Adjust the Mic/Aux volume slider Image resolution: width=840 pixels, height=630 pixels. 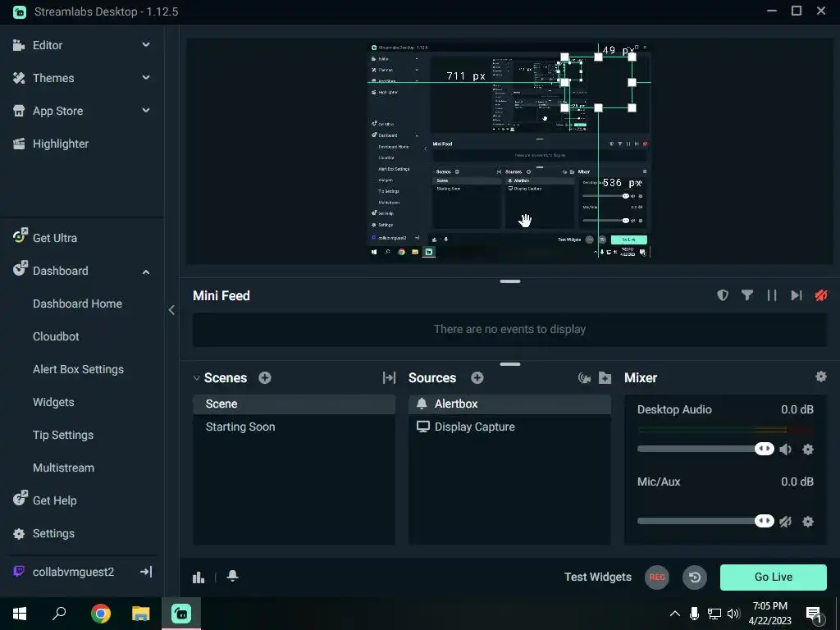705,521
